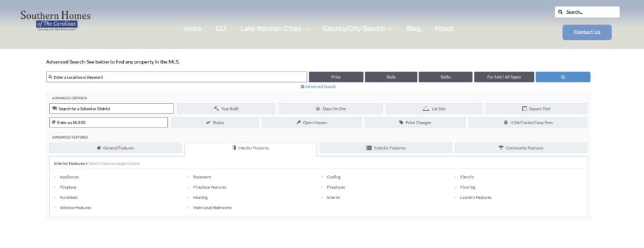Expand the Cooling feature category
The height and width of the screenshot is (248, 644).
point(333,177)
